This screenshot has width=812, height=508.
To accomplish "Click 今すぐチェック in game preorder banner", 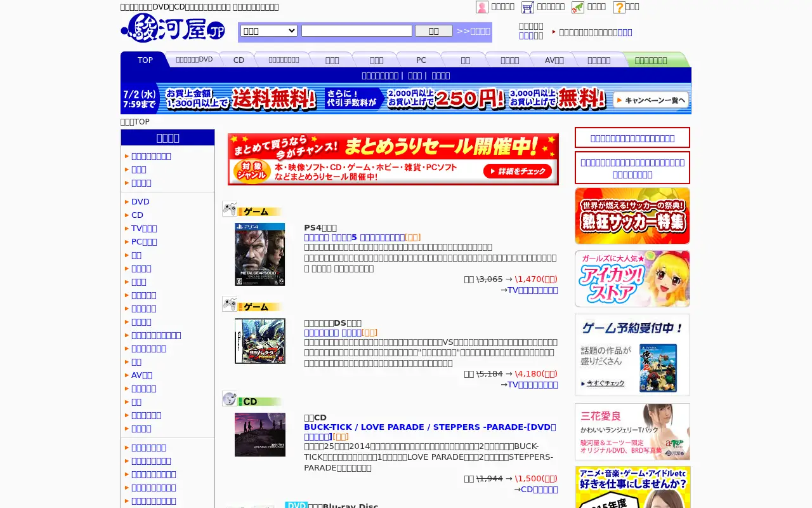I will (603, 384).
